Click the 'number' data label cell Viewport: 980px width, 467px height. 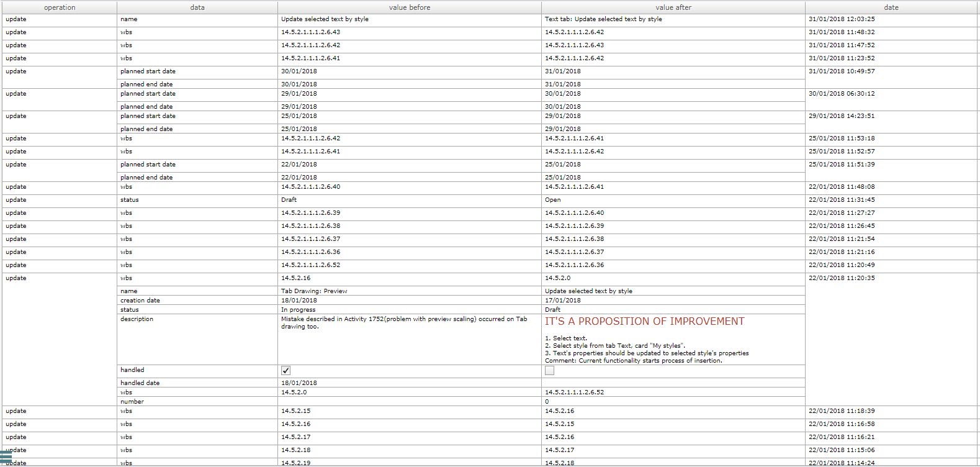pyautogui.click(x=132, y=401)
